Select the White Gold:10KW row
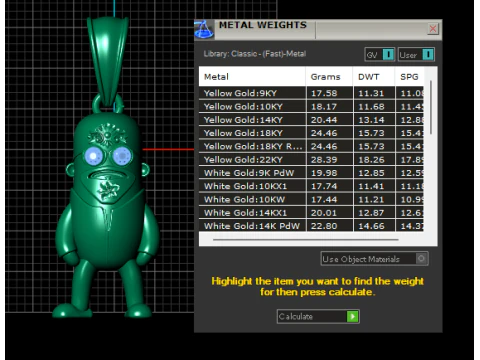The width and height of the screenshot is (480, 360). [x=311, y=199]
